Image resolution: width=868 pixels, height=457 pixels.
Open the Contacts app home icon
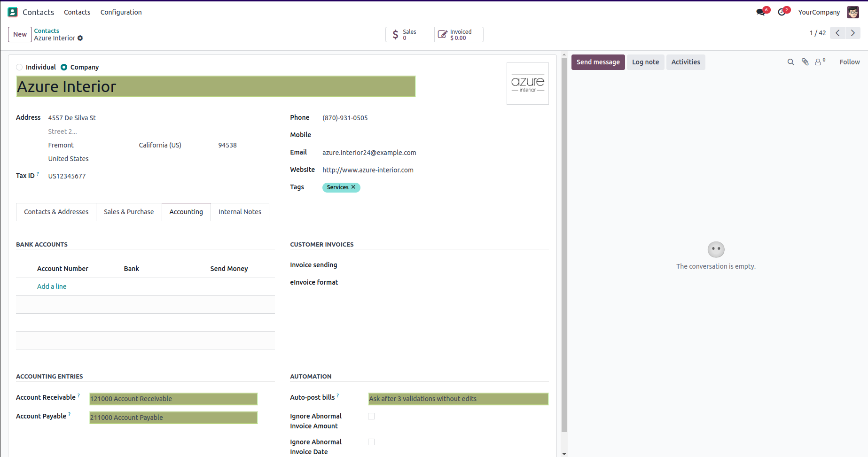click(x=13, y=12)
